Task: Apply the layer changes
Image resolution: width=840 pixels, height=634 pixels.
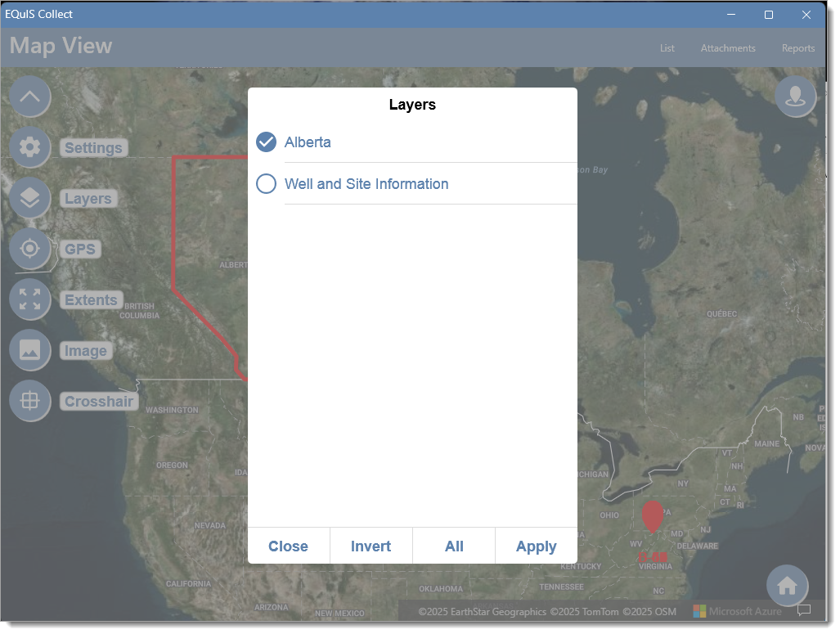Action: (x=537, y=546)
